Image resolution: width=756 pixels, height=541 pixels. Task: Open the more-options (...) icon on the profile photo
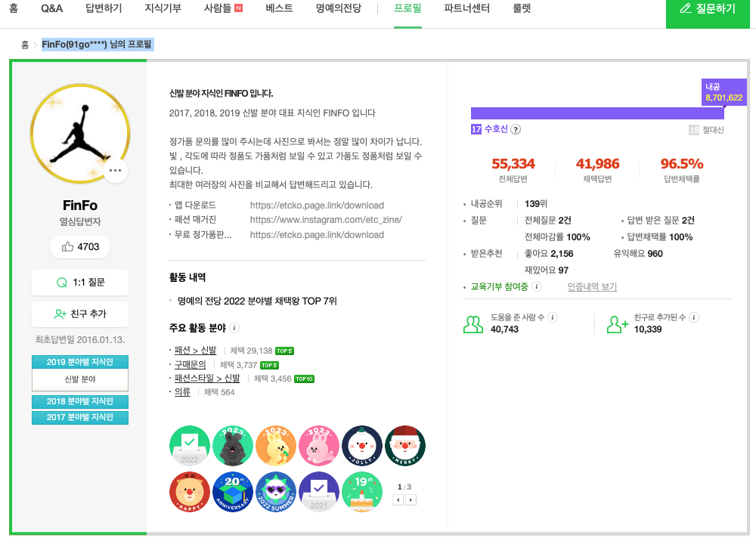pyautogui.click(x=116, y=171)
